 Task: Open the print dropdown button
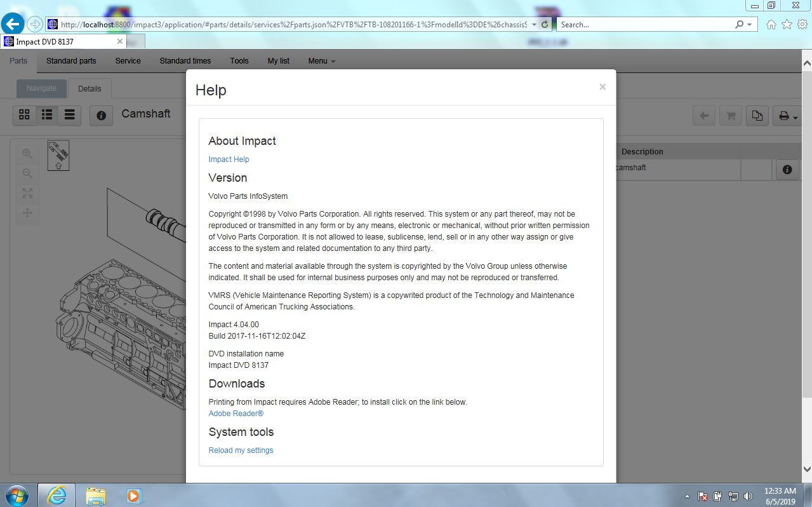click(x=787, y=116)
